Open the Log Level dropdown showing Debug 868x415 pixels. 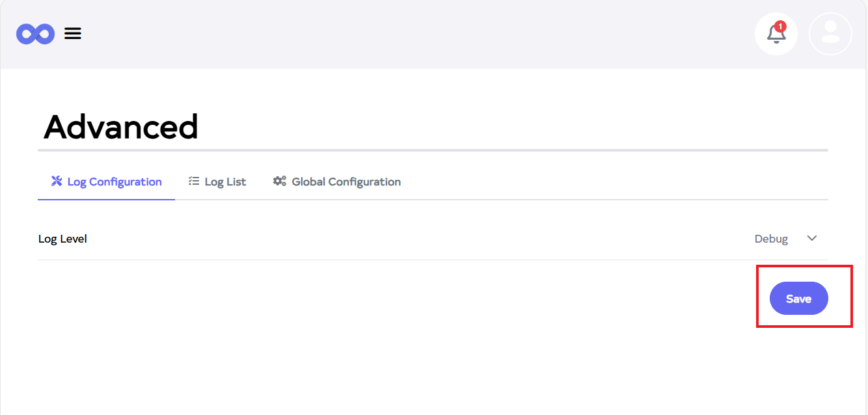click(771, 239)
